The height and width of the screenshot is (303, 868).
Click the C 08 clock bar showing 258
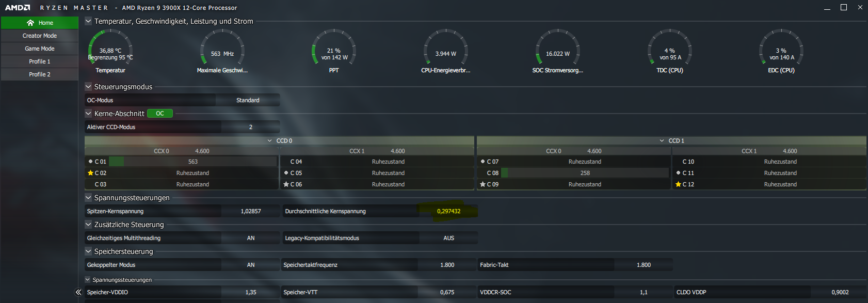point(585,173)
